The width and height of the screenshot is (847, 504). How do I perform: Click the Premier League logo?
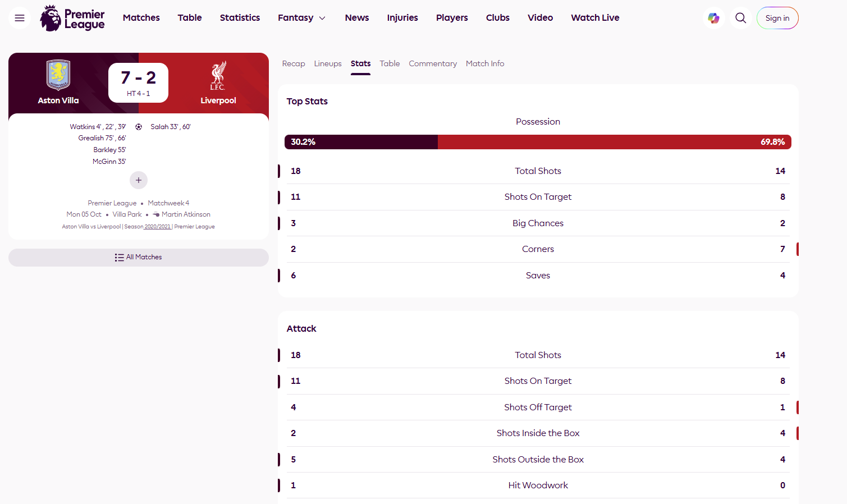tap(72, 19)
